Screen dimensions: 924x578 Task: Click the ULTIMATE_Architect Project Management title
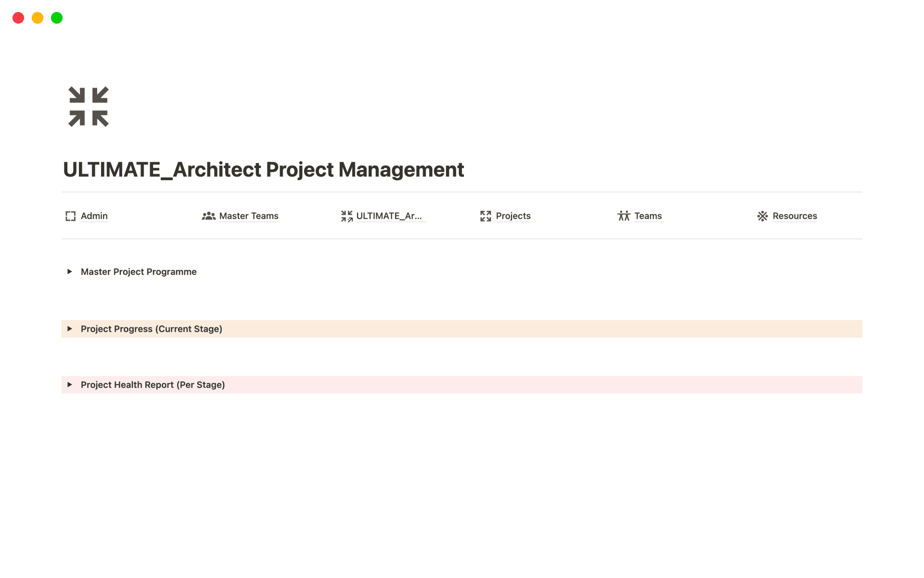[x=263, y=170]
